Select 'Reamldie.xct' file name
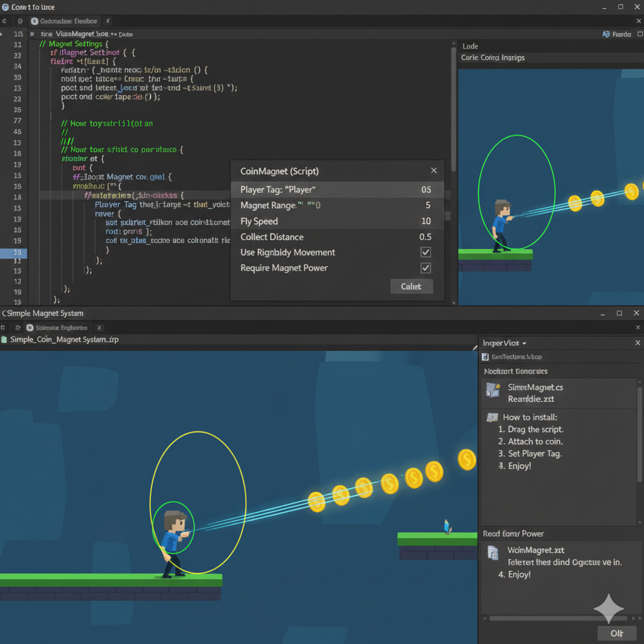 click(531, 399)
